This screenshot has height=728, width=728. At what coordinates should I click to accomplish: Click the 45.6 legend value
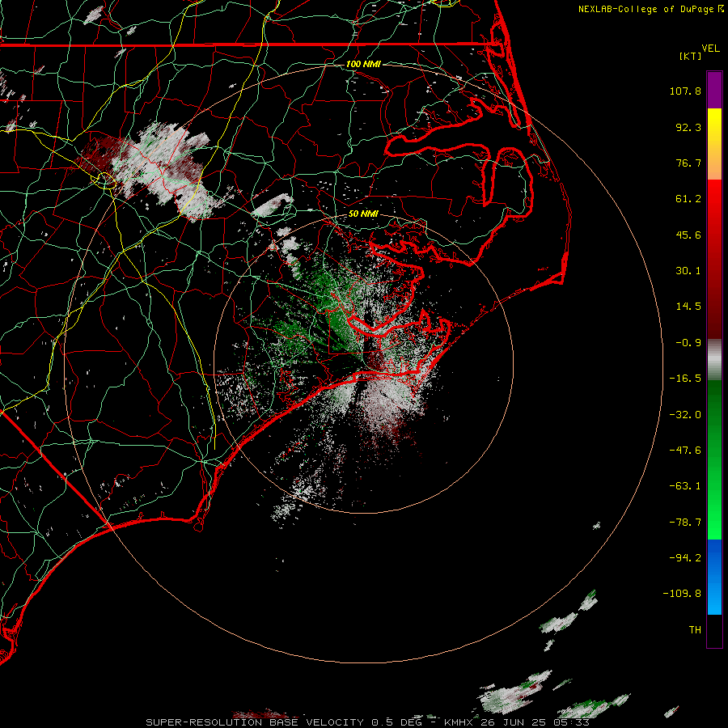[688, 235]
